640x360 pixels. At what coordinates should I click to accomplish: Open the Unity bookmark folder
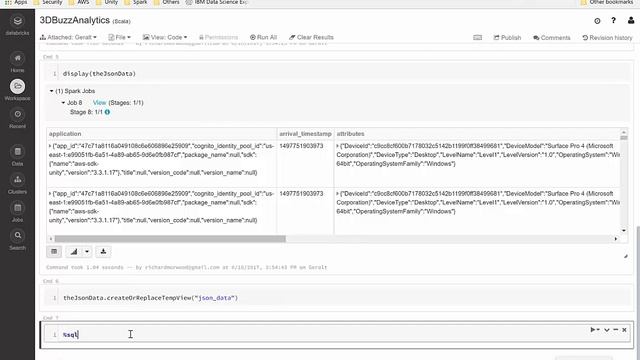[x=107, y=2]
